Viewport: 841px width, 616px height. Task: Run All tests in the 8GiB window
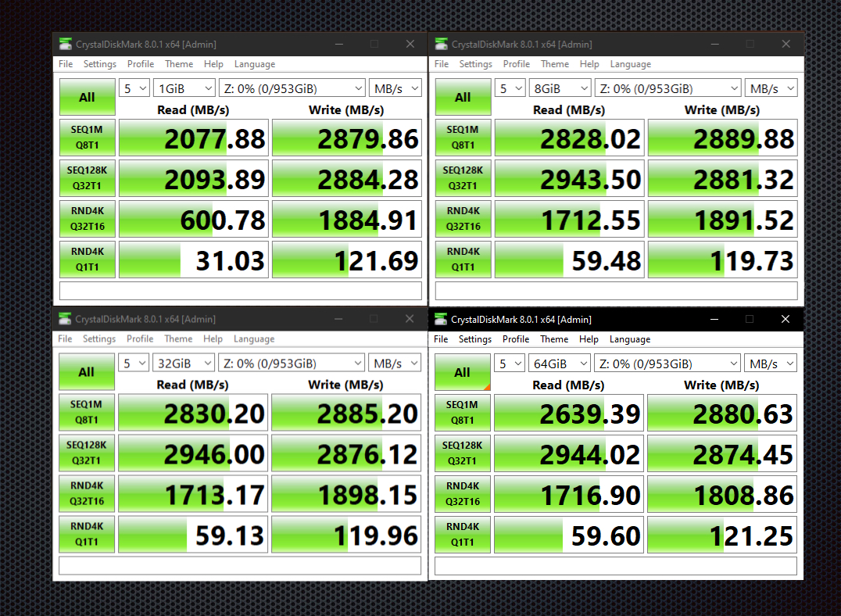coord(463,97)
